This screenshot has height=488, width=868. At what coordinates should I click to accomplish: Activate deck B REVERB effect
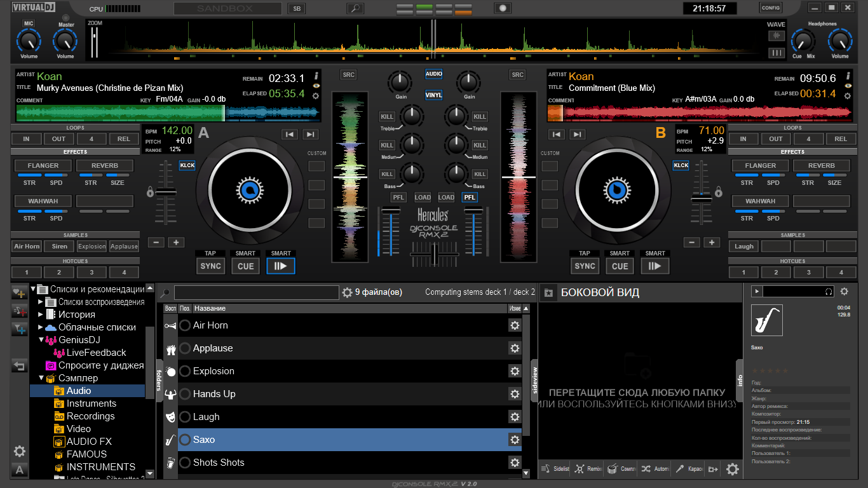[x=822, y=165]
